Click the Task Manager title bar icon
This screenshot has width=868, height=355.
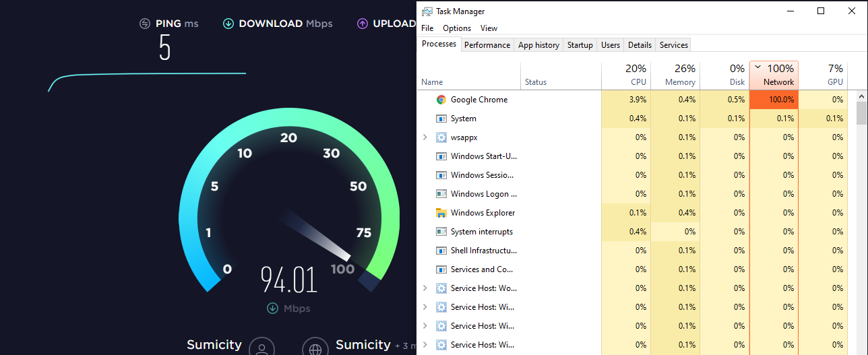click(x=427, y=11)
